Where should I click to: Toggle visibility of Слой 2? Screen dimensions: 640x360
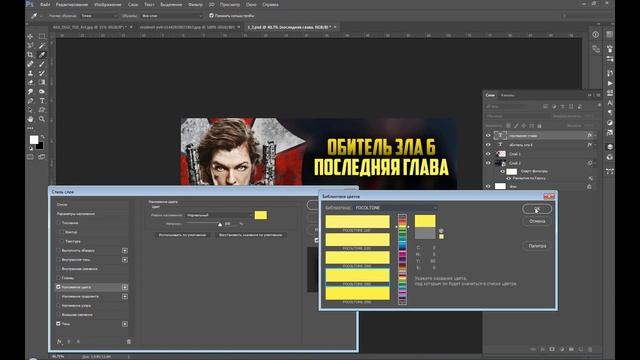pos(488,163)
